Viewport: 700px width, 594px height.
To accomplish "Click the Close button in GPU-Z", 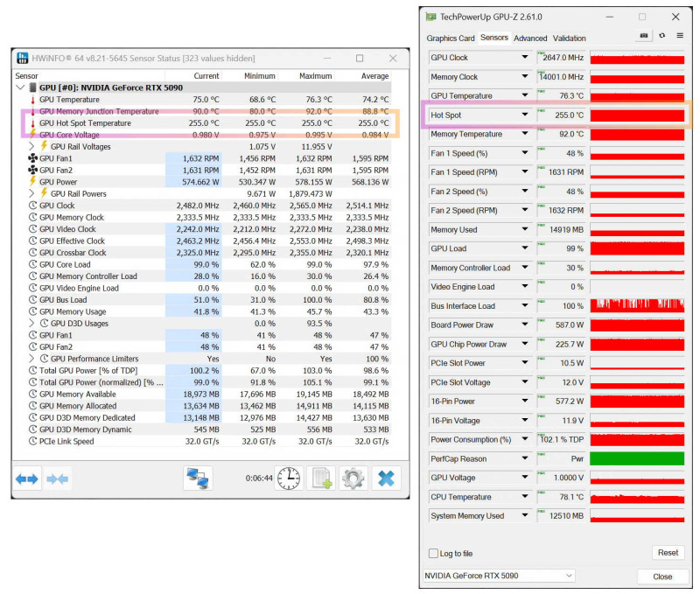I will pos(662,577).
